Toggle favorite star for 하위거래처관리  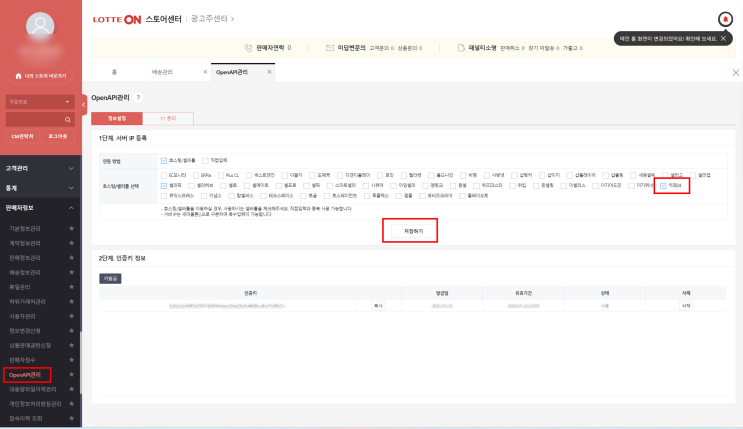click(72, 301)
